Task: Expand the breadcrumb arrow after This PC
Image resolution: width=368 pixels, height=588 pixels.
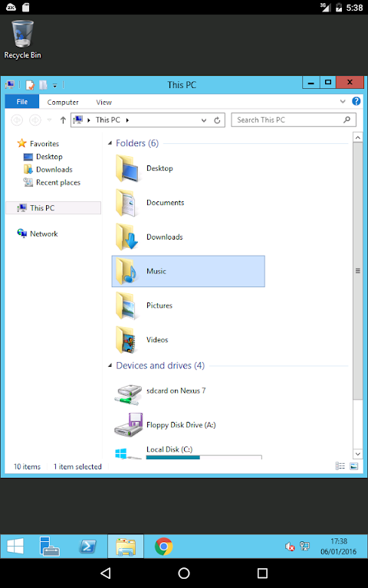Action: point(127,120)
